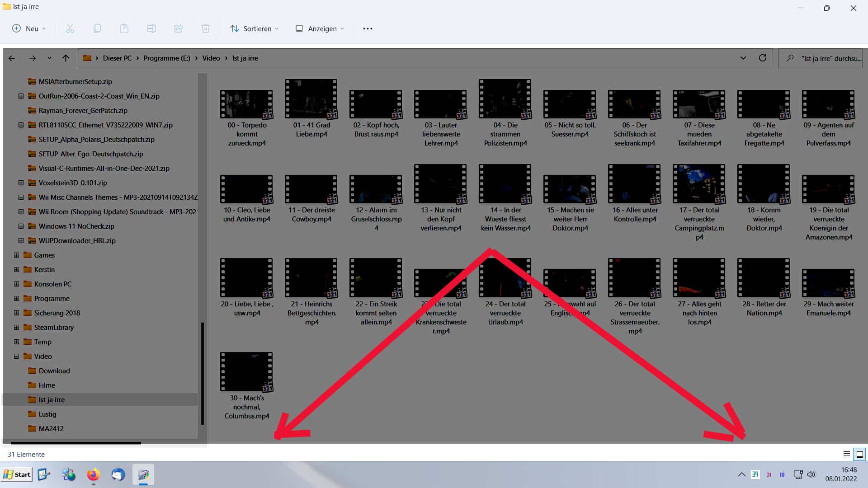This screenshot has height=488, width=868.
Task: Click the Copy icon in the toolbar
Action: coord(97,28)
